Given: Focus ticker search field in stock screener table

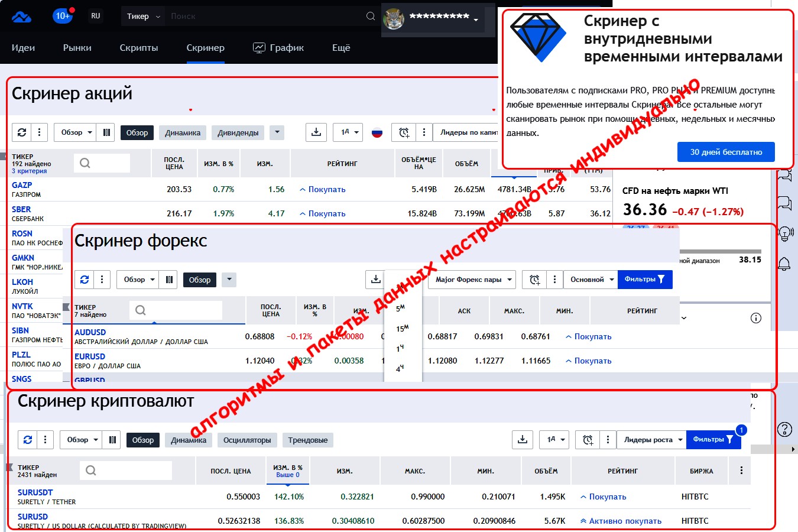Looking at the screenshot, I should click(102, 163).
